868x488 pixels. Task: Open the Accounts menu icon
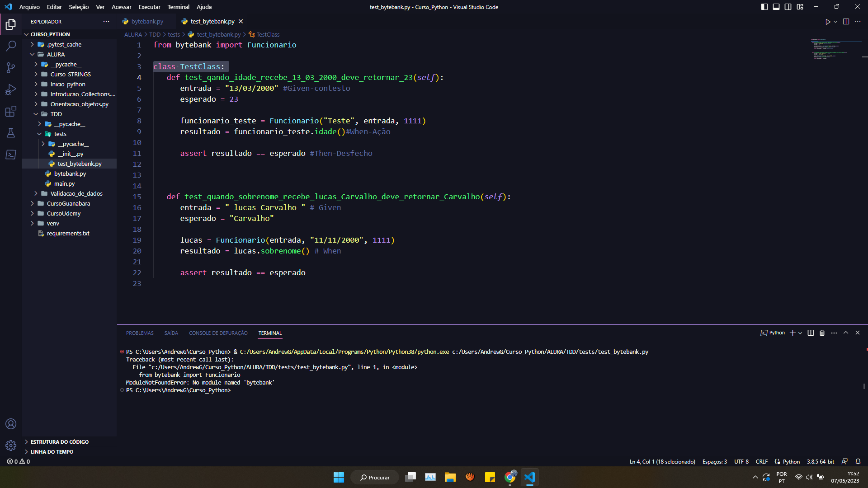(11, 424)
